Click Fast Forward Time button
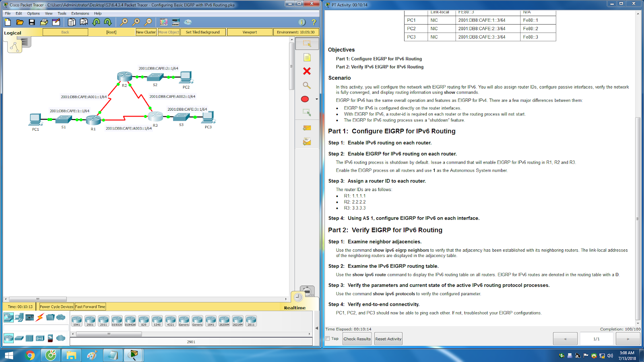Image resolution: width=644 pixels, height=362 pixels. [x=90, y=307]
